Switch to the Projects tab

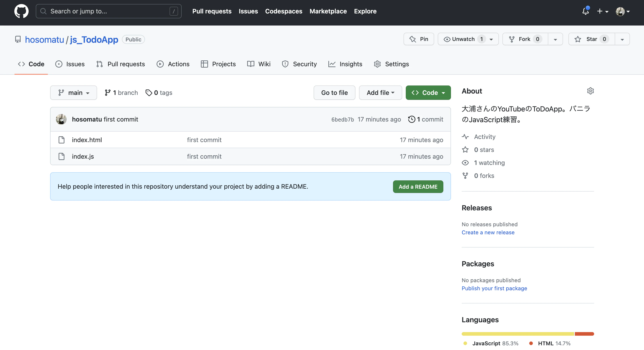(x=218, y=64)
